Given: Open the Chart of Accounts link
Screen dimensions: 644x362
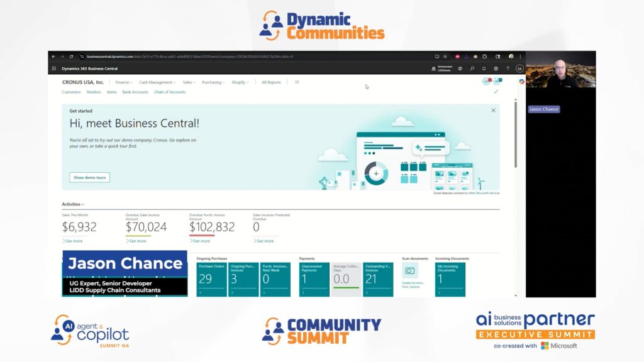Looking at the screenshot, I should pos(170,92).
